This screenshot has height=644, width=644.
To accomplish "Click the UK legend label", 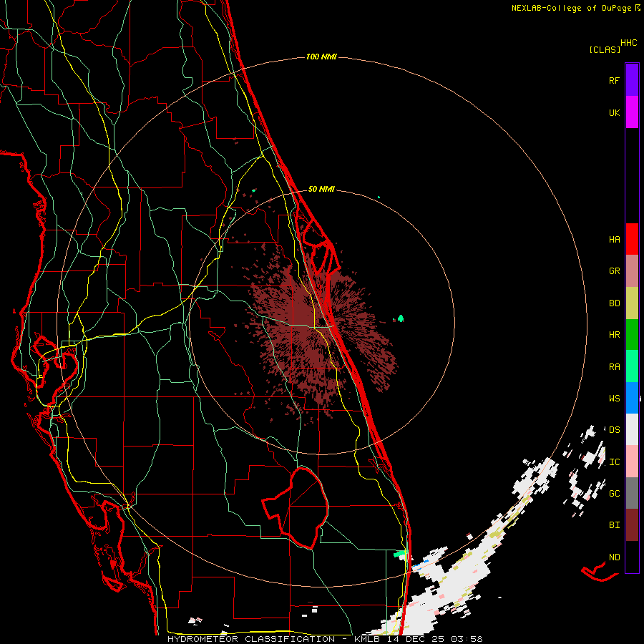I will click(x=614, y=112).
